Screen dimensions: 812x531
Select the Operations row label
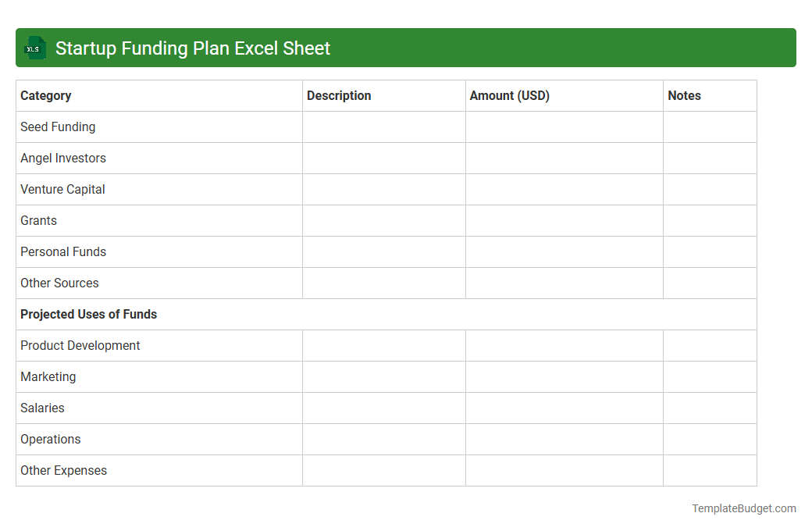(x=50, y=439)
